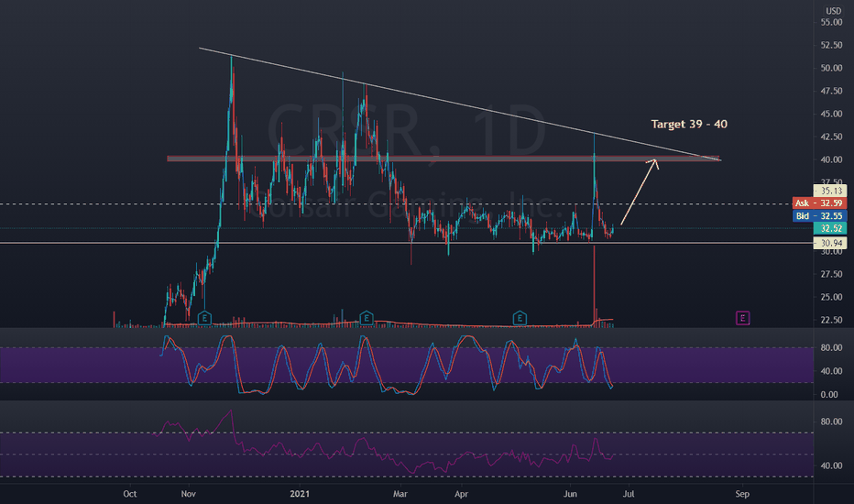Select the dashed horizontal line at 35.13
Image resolution: width=854 pixels, height=504 pixels.
pos(407,204)
